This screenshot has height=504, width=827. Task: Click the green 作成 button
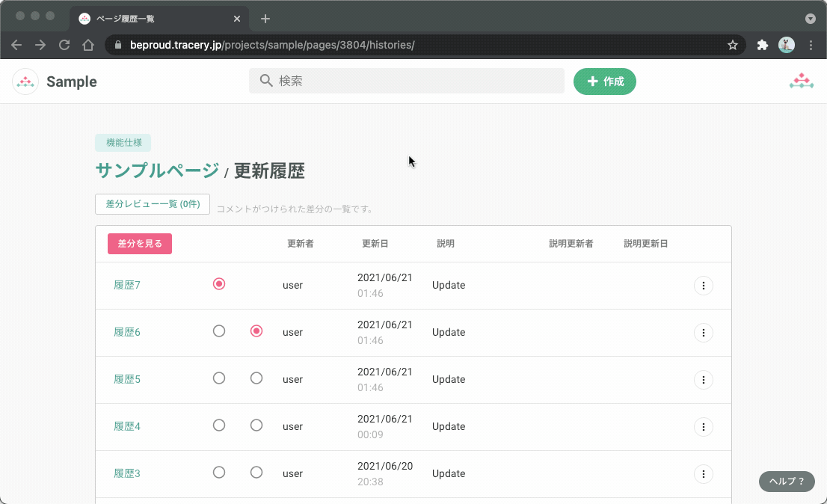tap(604, 81)
